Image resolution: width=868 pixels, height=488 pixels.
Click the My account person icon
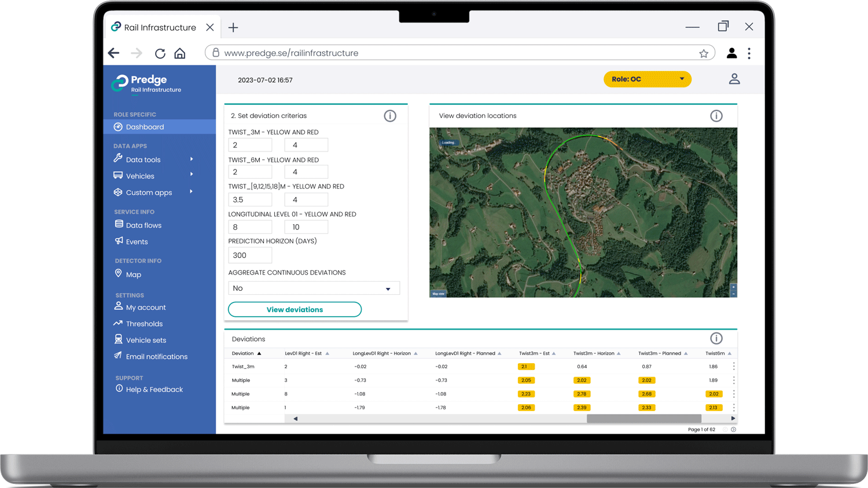pos(119,306)
